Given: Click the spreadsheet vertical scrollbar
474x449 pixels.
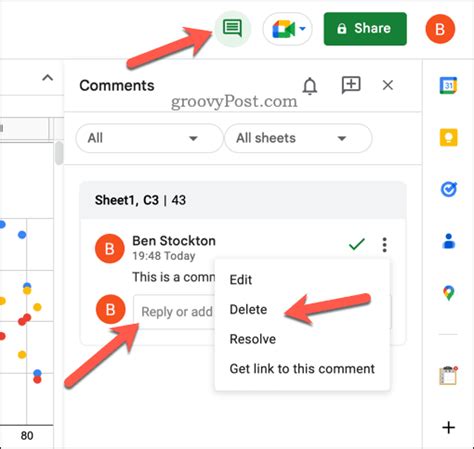Looking at the screenshot, I should (59, 153).
